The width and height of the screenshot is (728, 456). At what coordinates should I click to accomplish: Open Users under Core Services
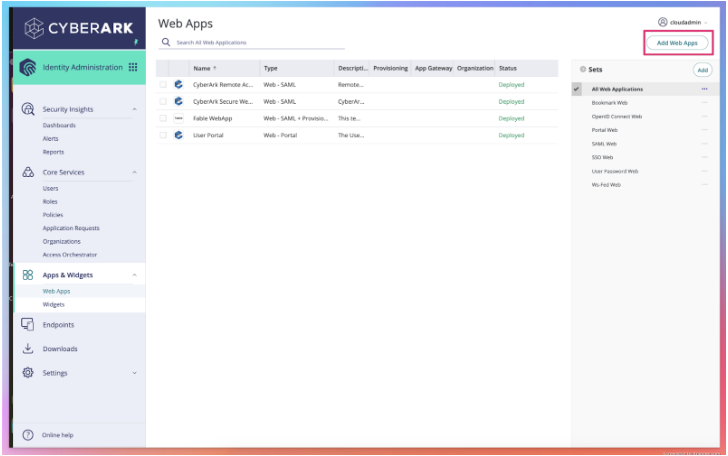(50, 188)
